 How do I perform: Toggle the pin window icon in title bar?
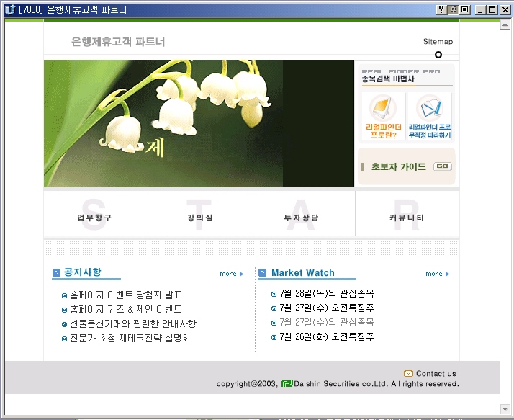click(x=453, y=9)
